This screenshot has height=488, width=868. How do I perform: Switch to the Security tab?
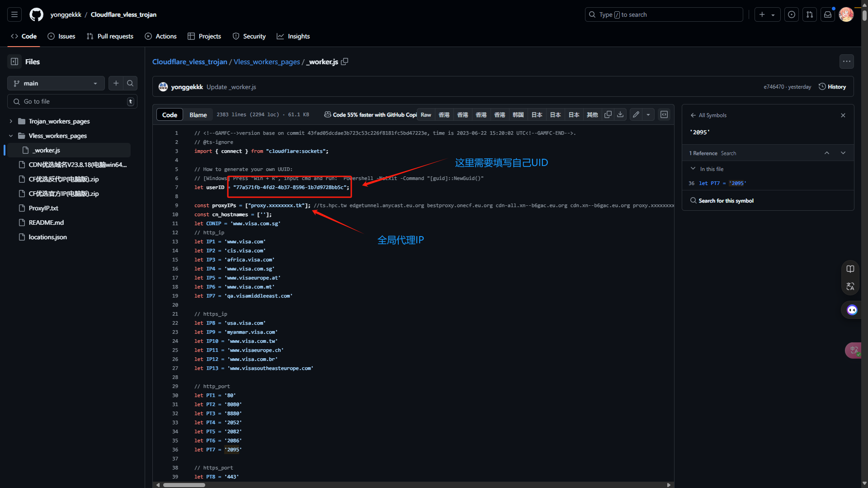[x=249, y=36]
